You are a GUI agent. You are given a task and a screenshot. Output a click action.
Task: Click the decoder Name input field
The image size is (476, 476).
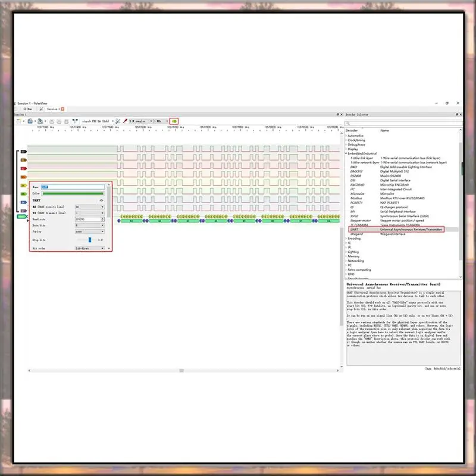73,187
